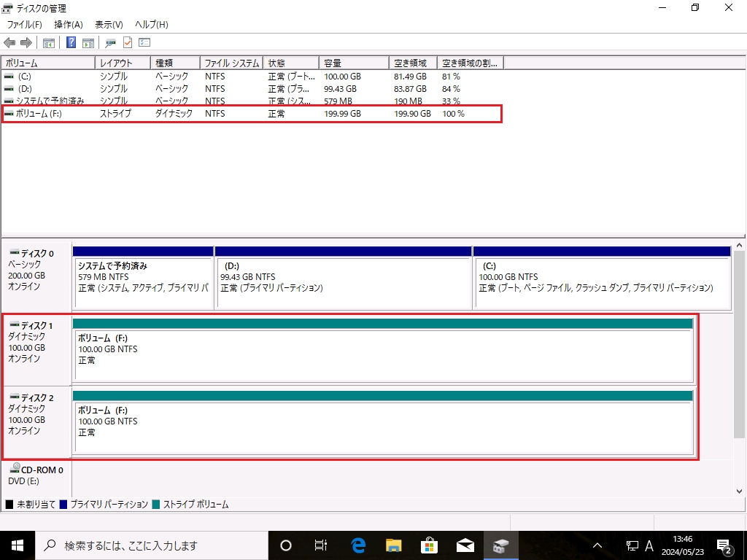Click the settings list toolbar icon
Screen dimensions: 747x560
tap(144, 42)
